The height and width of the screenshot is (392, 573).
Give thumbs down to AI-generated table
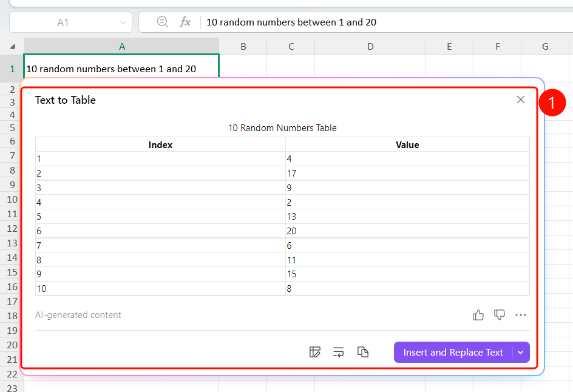pos(499,315)
